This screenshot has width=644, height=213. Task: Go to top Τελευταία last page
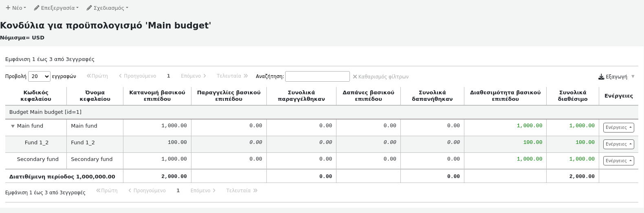[232, 76]
